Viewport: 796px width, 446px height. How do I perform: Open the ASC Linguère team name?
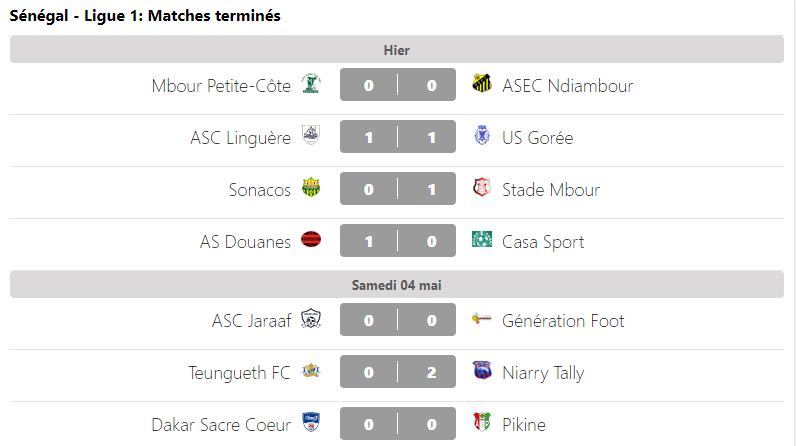point(240,137)
